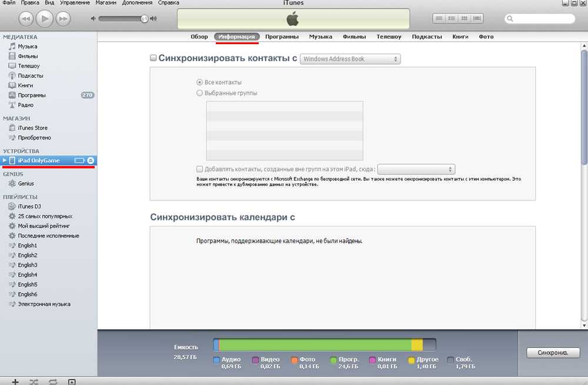Toggle the shuffle icon at bottom left

pyautogui.click(x=34, y=381)
